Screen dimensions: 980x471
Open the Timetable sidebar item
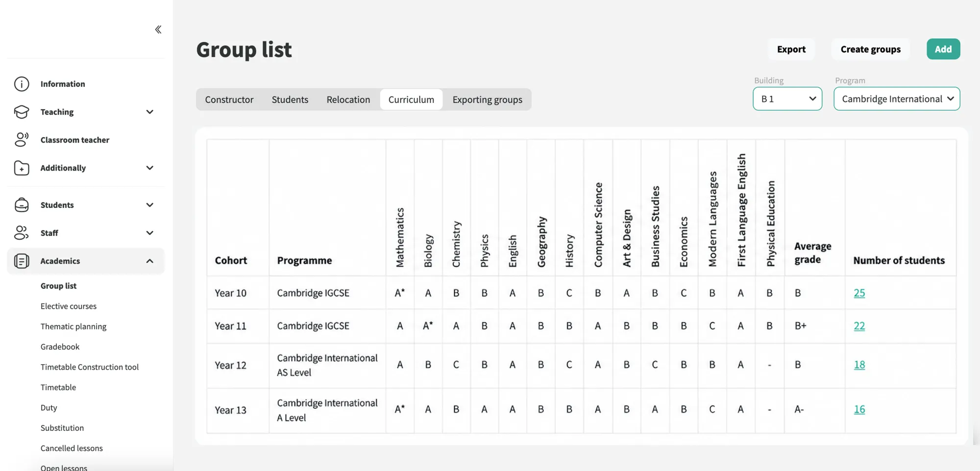(x=58, y=387)
